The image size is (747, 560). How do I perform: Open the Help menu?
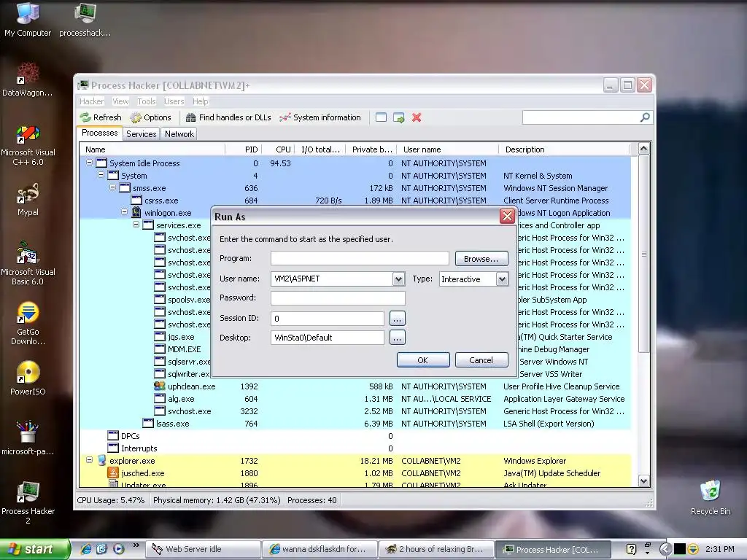[200, 101]
